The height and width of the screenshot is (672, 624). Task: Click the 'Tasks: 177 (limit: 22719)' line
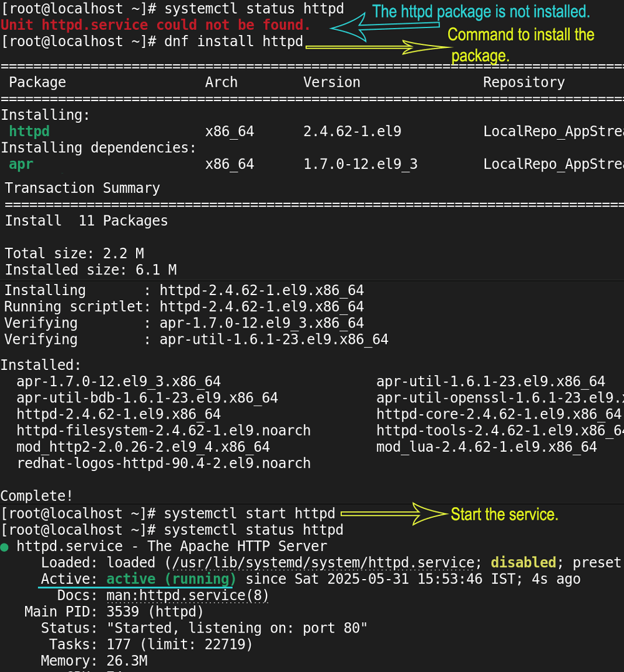(151, 644)
